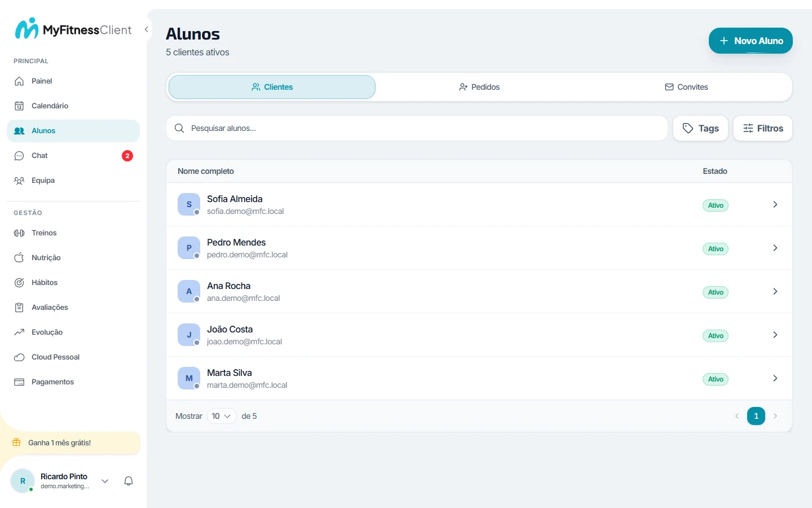
Task: Open João Costa's row chevron
Action: click(775, 335)
